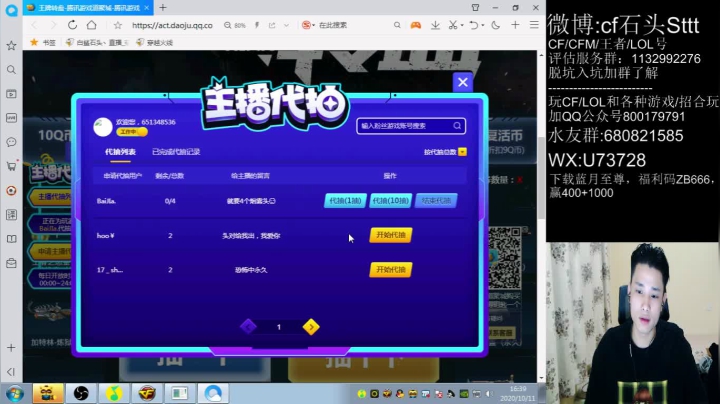This screenshot has height=404, width=720.
Task: Click 开始代抽 for user hoo¥
Action: point(391,235)
